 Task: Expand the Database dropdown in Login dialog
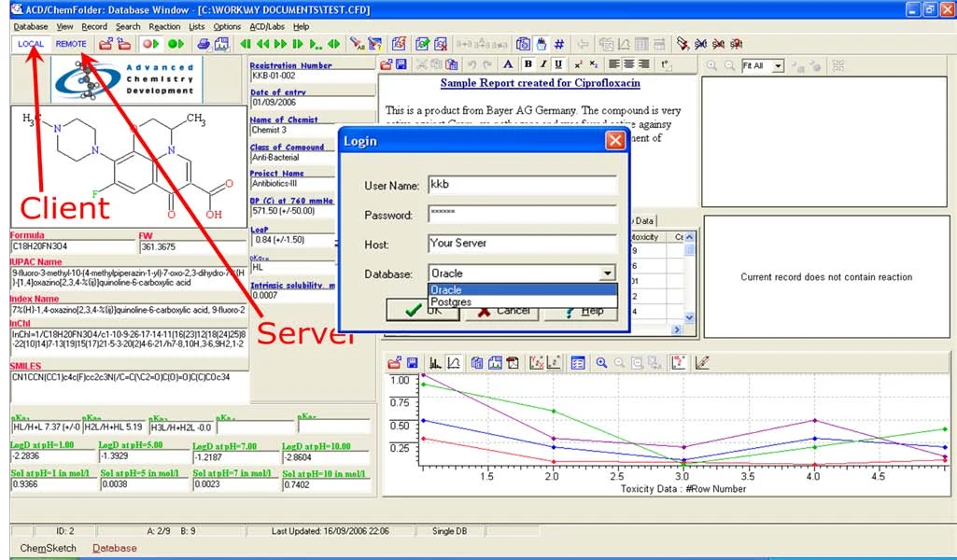pyautogui.click(x=607, y=273)
